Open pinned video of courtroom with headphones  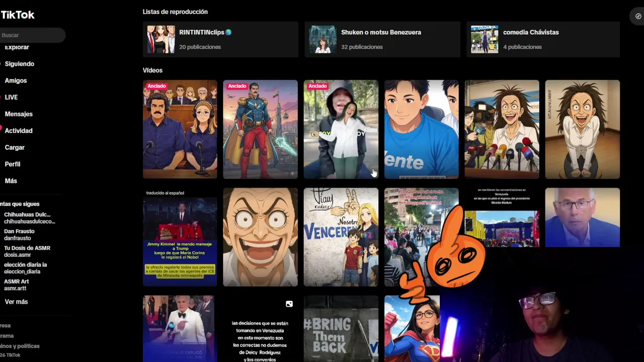[x=180, y=129]
